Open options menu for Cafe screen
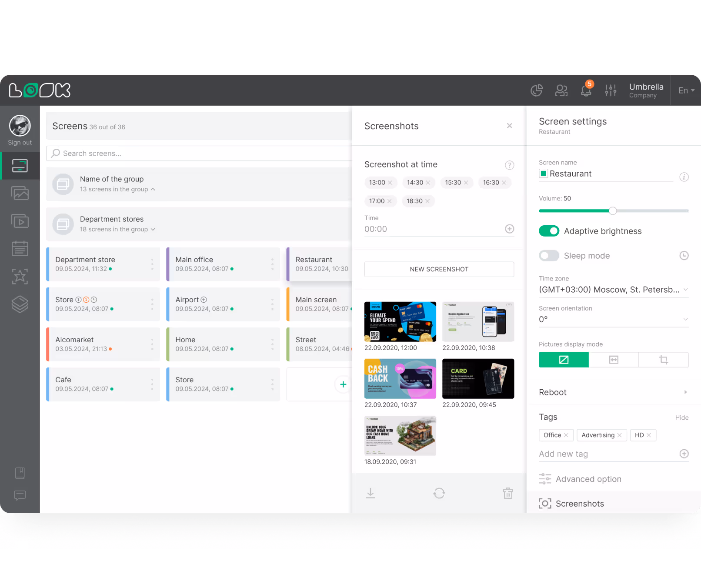The width and height of the screenshot is (701, 588). click(152, 384)
